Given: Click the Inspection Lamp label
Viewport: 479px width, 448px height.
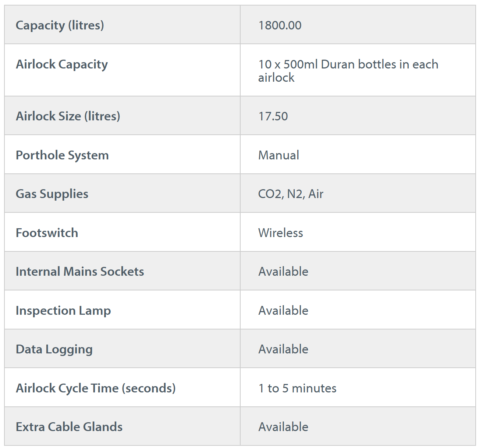Looking at the screenshot, I should pos(63,311).
